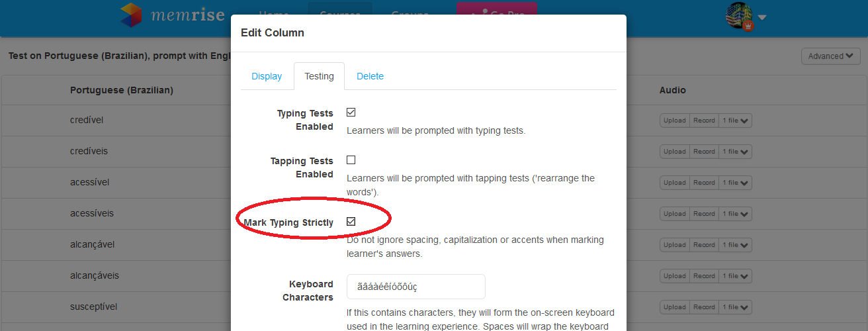
Task: Upload audio for acessíveis row
Action: 675,214
